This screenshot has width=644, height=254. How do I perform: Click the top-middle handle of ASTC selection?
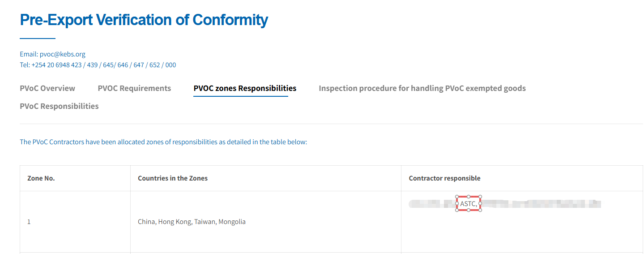[469, 197]
